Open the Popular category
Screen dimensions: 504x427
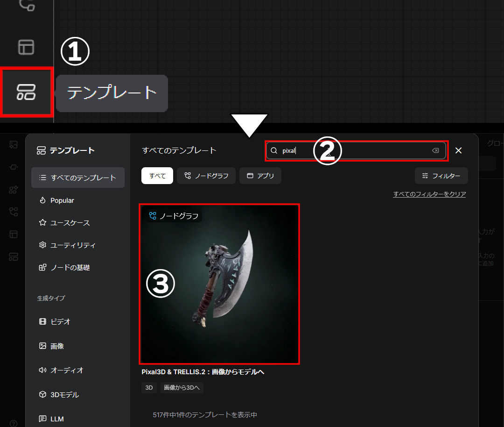[x=78, y=200]
